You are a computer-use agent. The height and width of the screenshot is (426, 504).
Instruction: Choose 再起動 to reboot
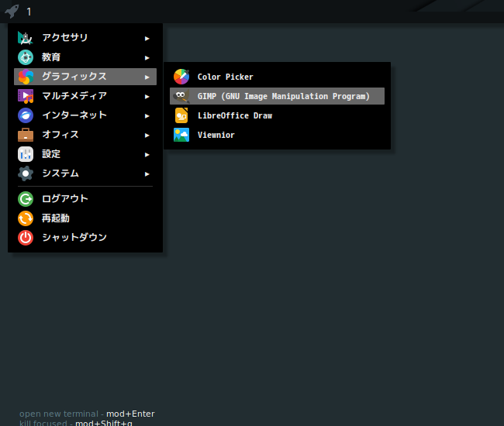point(85,218)
